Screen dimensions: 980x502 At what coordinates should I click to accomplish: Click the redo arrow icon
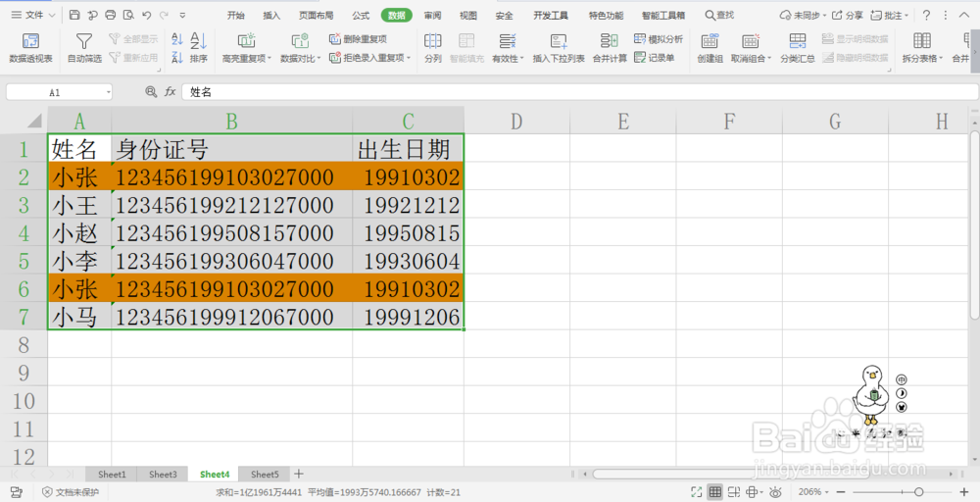(x=165, y=15)
